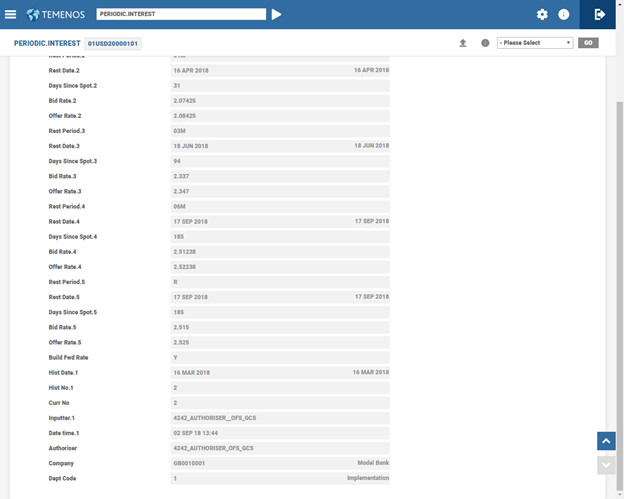
Task: Click the record ID 01USD20000101 box
Action: [114, 44]
